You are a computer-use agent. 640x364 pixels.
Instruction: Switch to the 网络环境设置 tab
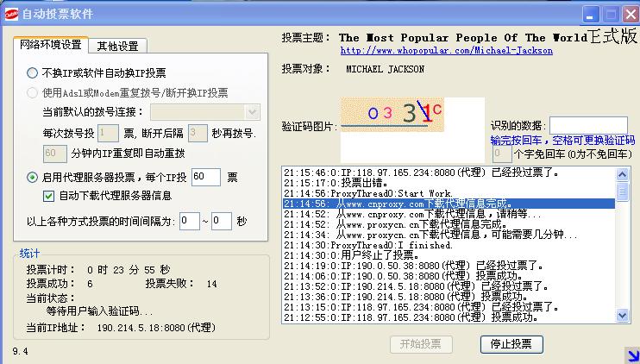tap(51, 45)
